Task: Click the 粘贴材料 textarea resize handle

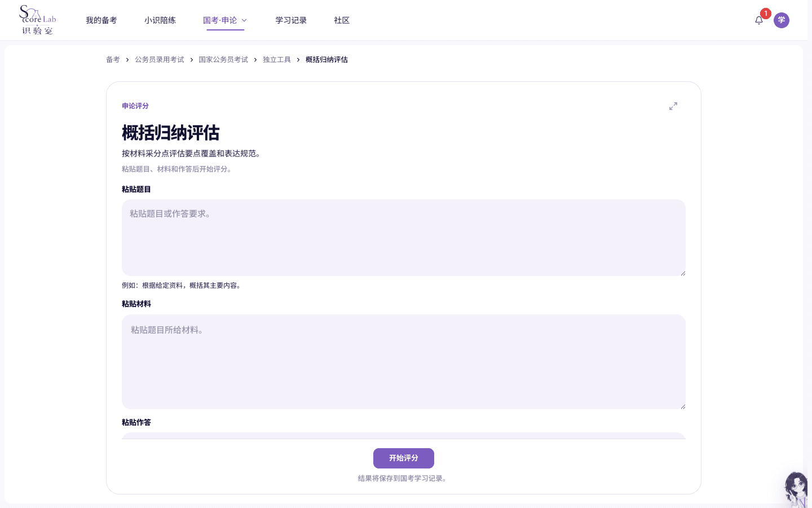Action: [682, 406]
